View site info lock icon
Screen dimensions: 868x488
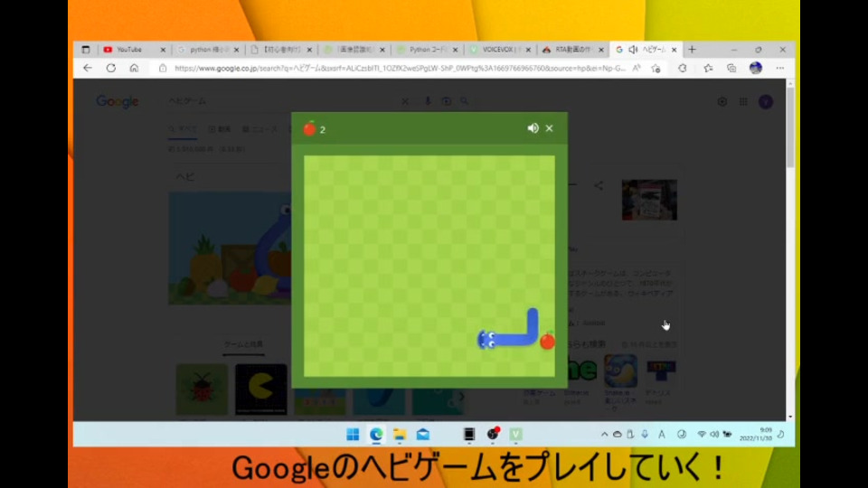162,69
